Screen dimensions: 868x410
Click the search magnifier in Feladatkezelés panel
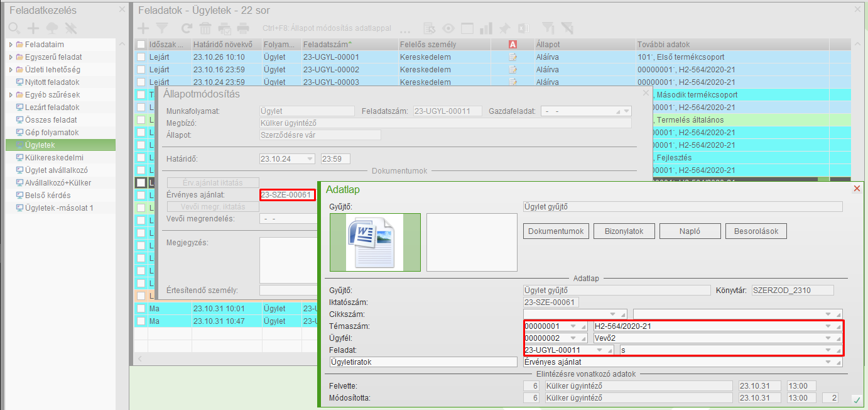tap(14, 28)
